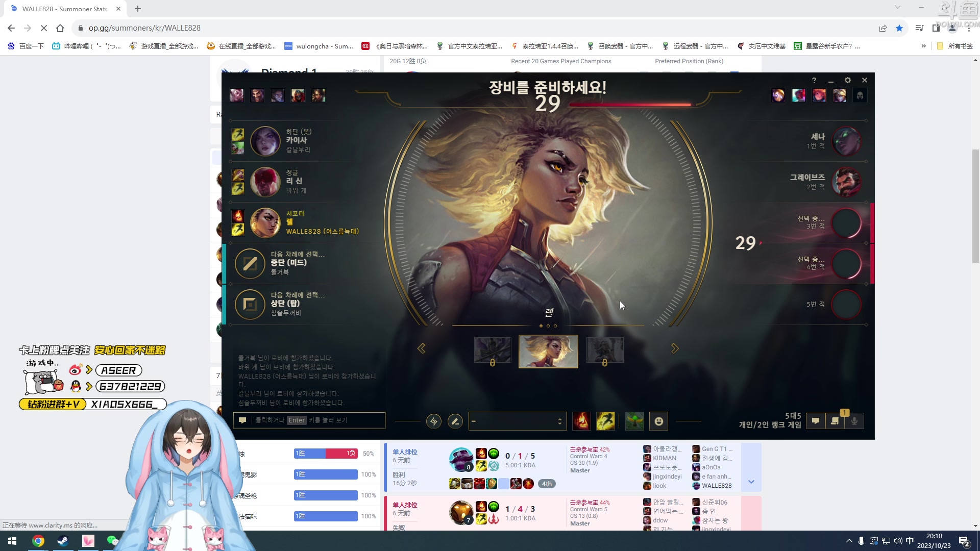Open Chrome from the taskbar
Image resolution: width=980 pixels, height=551 pixels.
[x=38, y=541]
